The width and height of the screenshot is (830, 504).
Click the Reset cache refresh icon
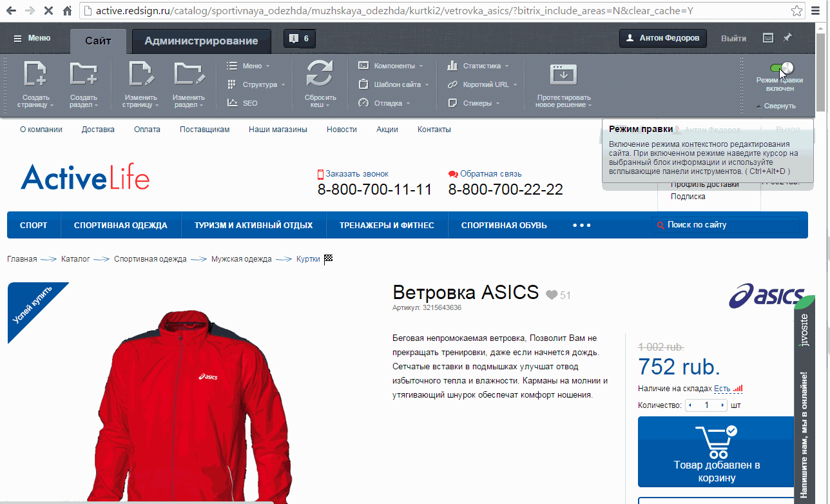pyautogui.click(x=320, y=73)
